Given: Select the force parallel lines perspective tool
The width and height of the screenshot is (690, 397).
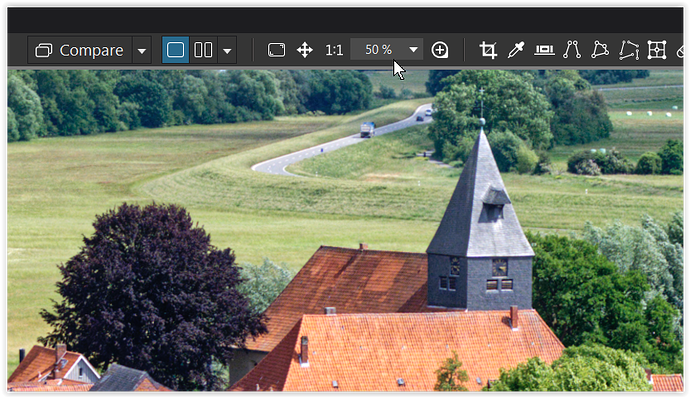Looking at the screenshot, I should tap(572, 50).
